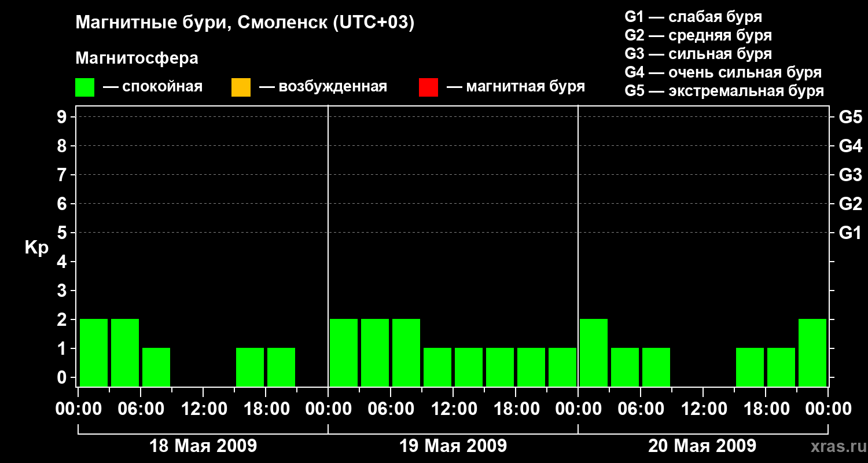Click the '— возбужденная' legend label
The width and height of the screenshot is (868, 463).
pos(323,87)
